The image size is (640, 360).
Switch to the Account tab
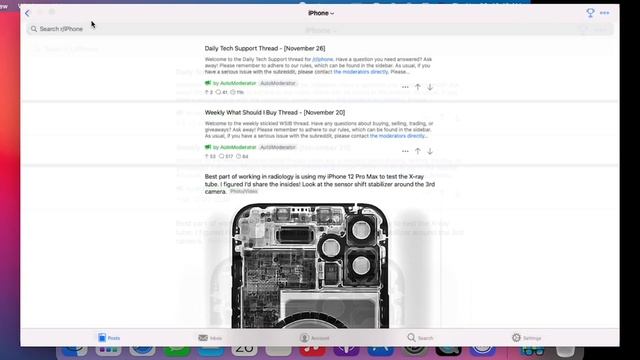coord(314,338)
